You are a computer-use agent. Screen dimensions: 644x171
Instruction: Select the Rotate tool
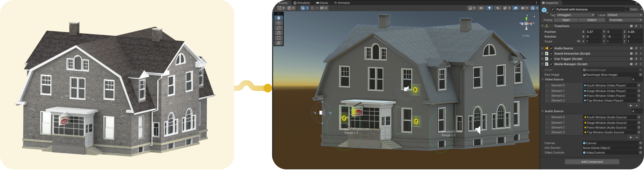[279, 28]
